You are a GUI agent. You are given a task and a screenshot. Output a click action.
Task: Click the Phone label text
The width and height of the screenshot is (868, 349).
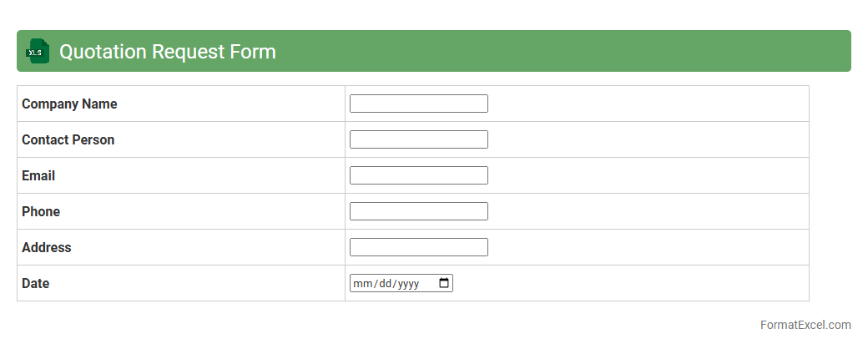tap(41, 212)
